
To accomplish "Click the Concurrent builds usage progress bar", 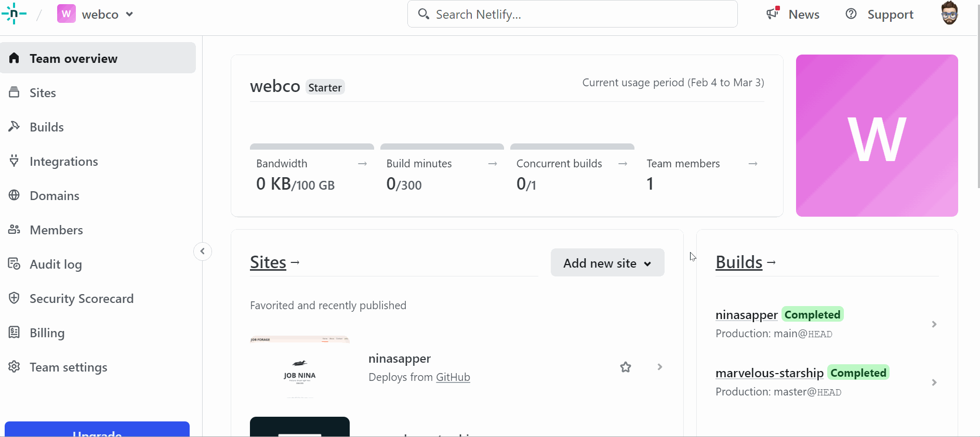I will 572,147.
